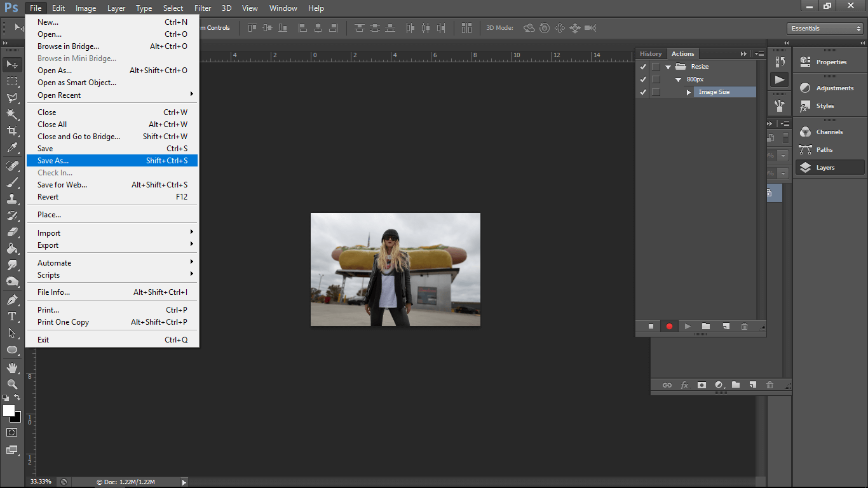The height and width of the screenshot is (488, 868).
Task: Delete the selected action with the trash icon
Action: tap(744, 326)
